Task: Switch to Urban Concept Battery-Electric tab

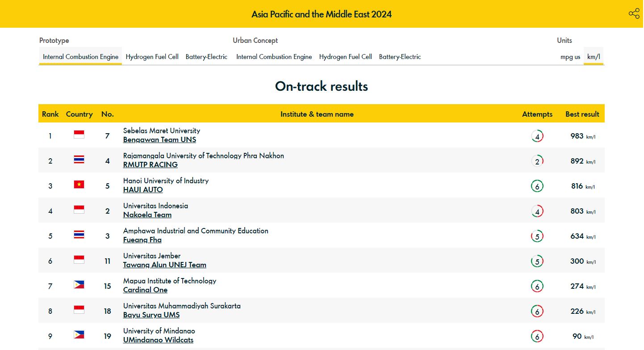Action: pos(400,57)
